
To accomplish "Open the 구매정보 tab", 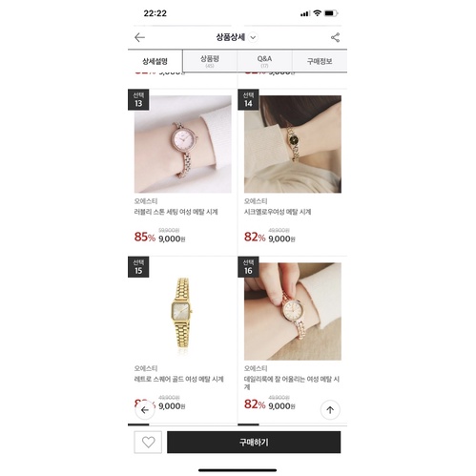I will [320, 61].
